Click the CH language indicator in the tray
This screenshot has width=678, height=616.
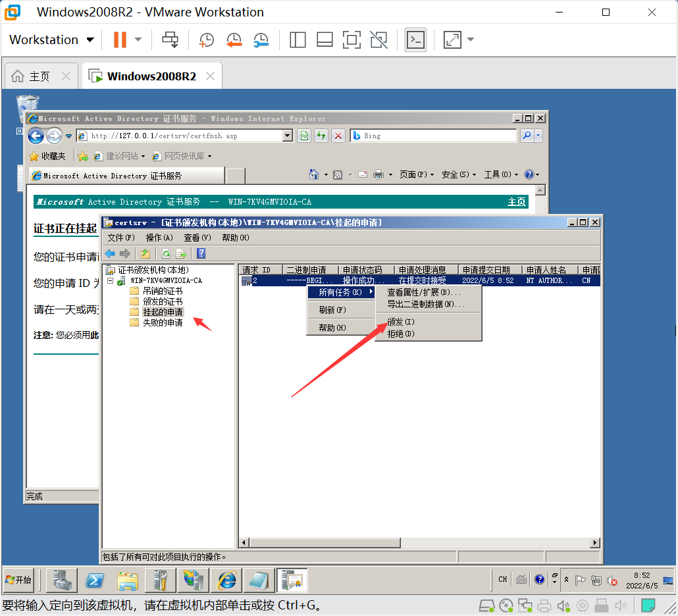click(502, 579)
